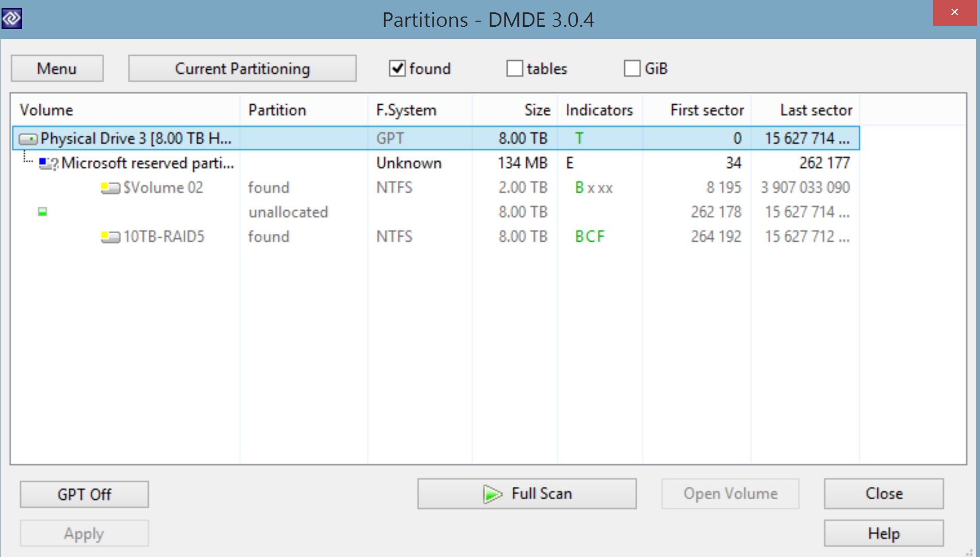Click the greyed Apply button
The width and height of the screenshot is (980, 557).
(84, 533)
